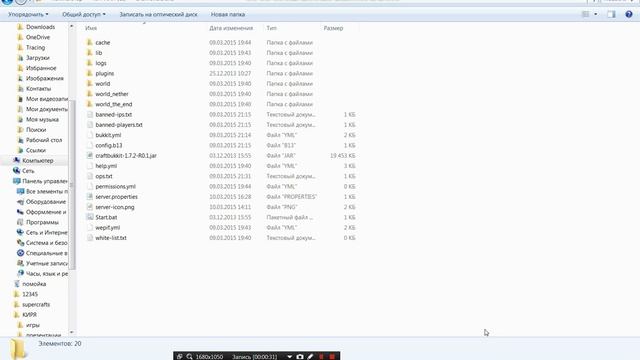
Task: Open the view options dropdown arrow
Action: tap(596, 14)
